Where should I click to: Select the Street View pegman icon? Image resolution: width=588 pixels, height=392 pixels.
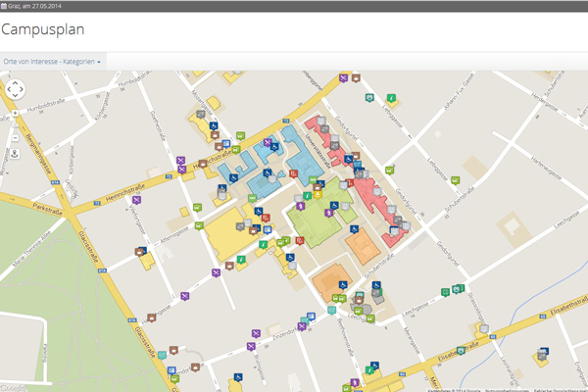tap(15, 154)
